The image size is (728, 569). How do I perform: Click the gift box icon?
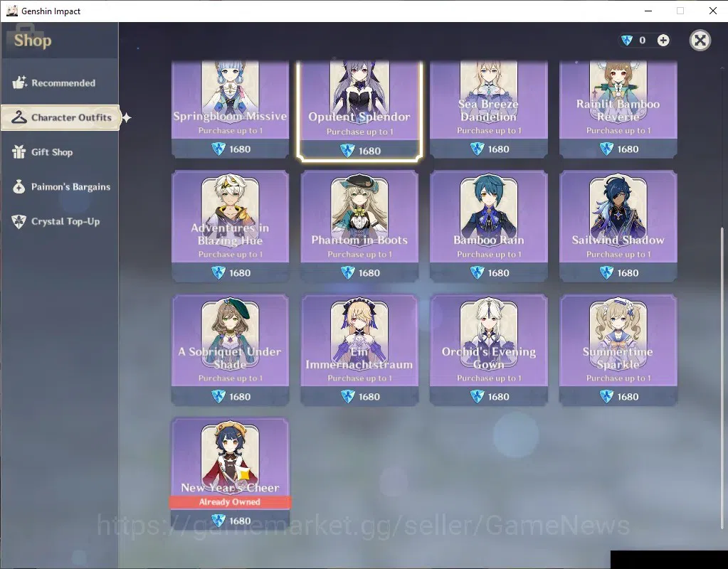pyautogui.click(x=19, y=151)
